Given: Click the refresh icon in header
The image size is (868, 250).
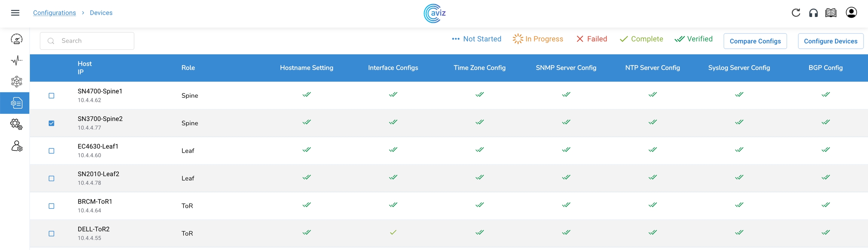Looking at the screenshot, I should click(796, 13).
